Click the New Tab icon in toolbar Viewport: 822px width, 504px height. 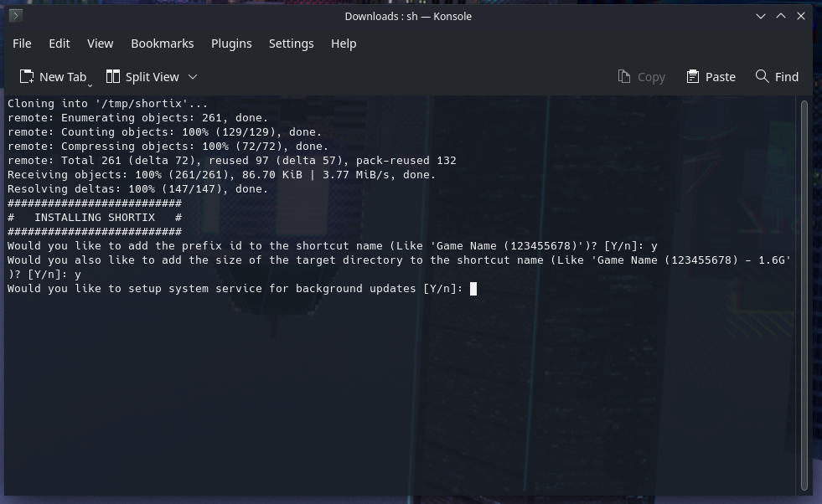click(x=26, y=77)
